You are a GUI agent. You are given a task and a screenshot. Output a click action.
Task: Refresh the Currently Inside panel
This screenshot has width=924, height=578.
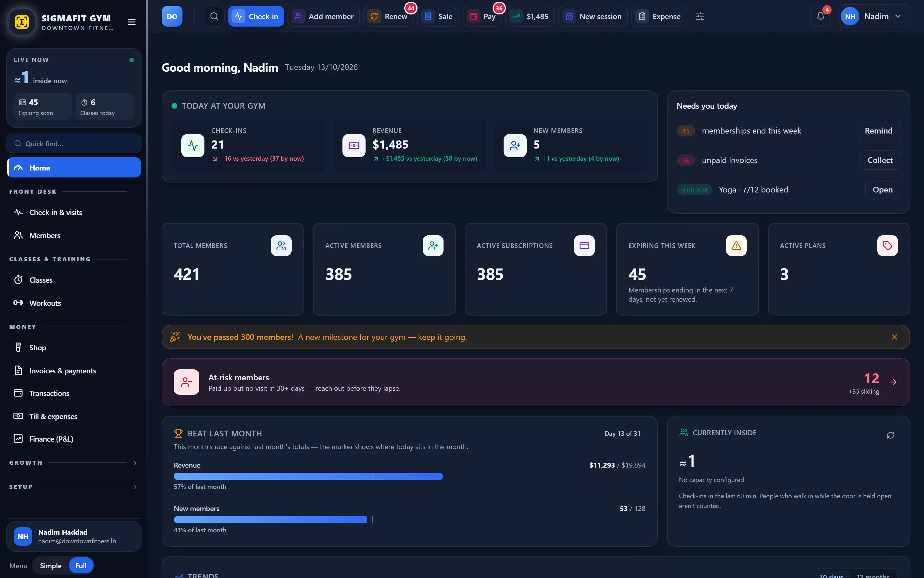tap(891, 435)
